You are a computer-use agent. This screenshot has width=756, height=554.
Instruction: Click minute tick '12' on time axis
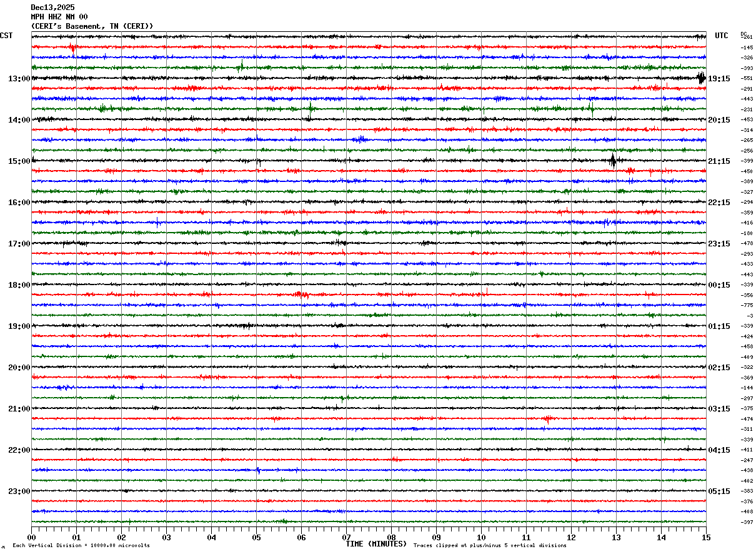tap(571, 537)
